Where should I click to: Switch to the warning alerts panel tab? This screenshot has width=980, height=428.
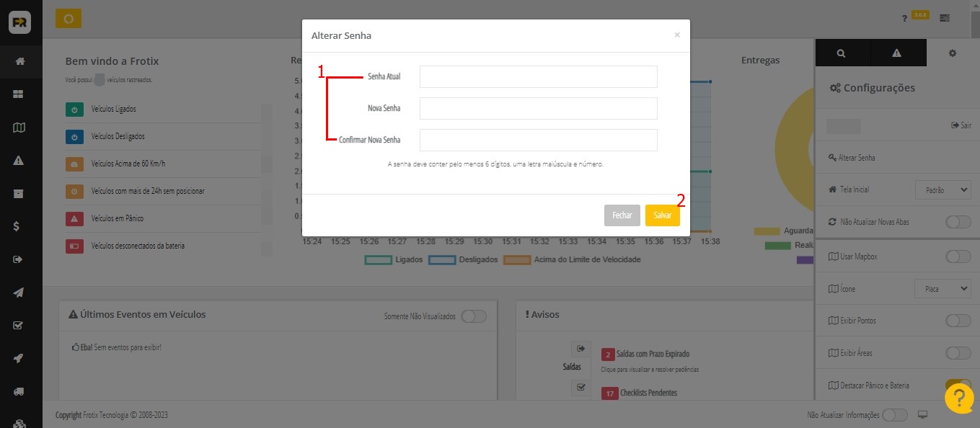coord(897,53)
